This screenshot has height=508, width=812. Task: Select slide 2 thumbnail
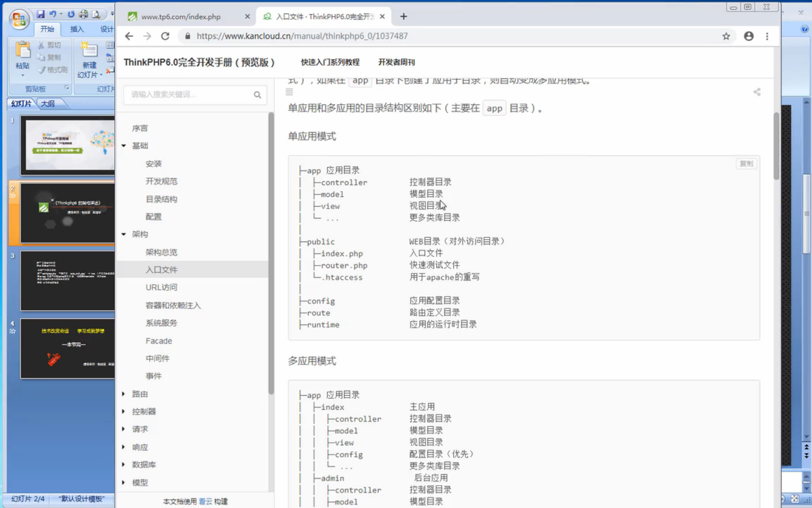68,213
